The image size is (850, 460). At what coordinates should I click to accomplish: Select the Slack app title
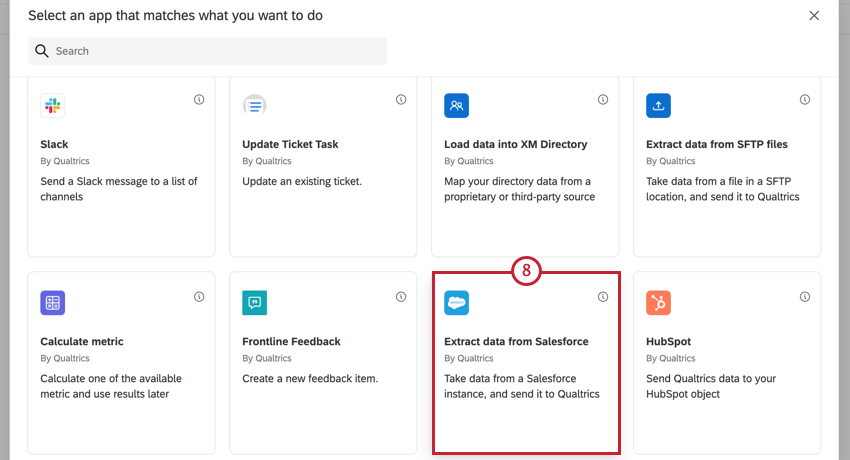[x=54, y=144]
